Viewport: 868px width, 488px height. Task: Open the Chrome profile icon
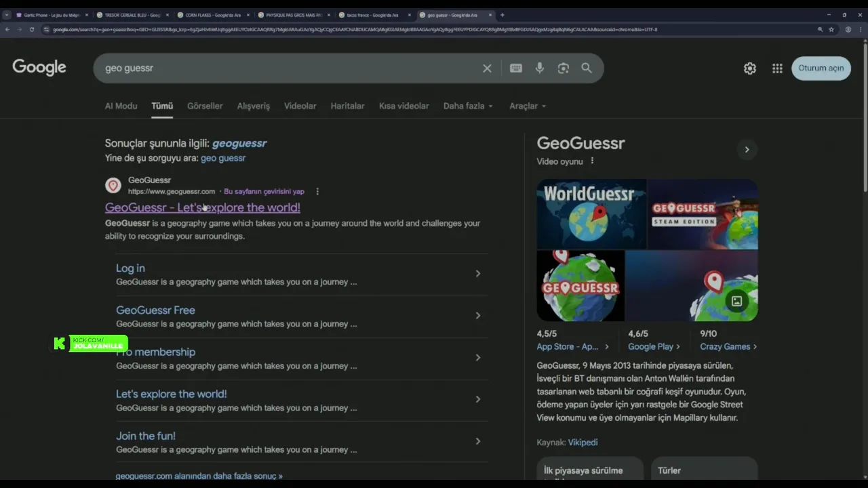848,29
